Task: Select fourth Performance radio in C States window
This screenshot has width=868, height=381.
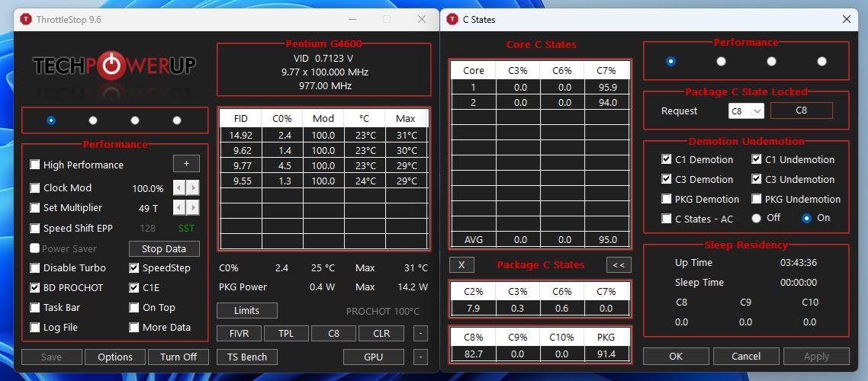Action: (821, 62)
